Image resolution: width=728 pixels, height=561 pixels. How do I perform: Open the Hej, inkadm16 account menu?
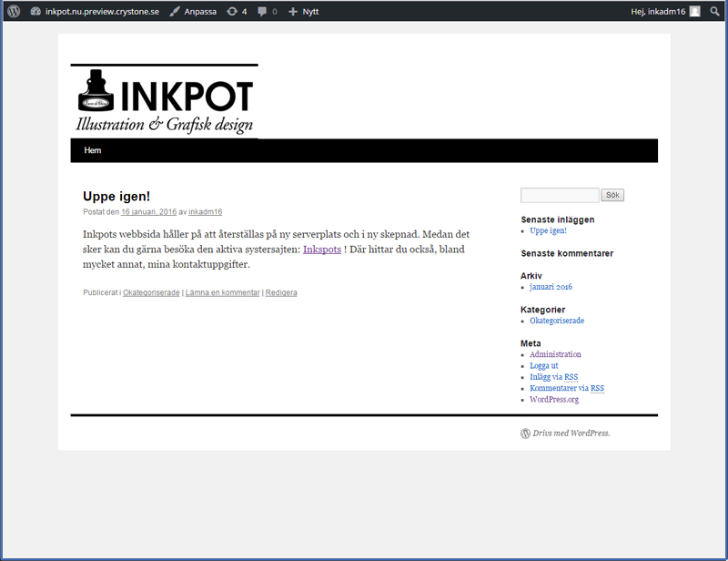[x=657, y=11]
